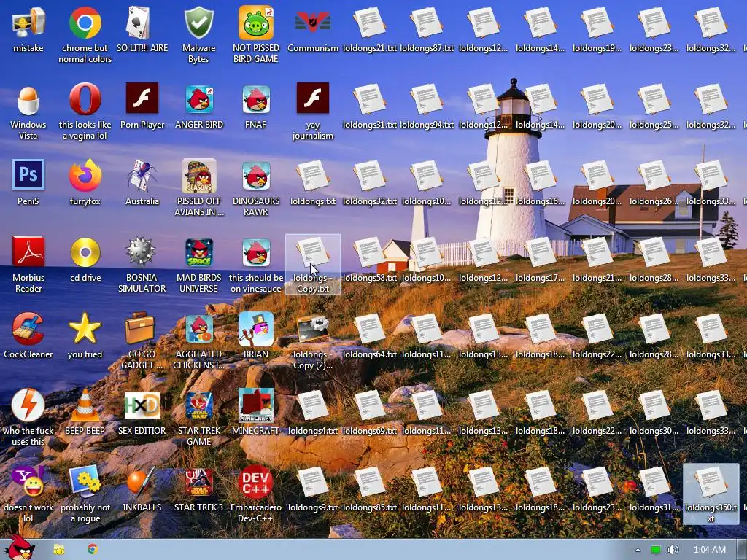Open the HxD hex editor icon

click(142, 405)
